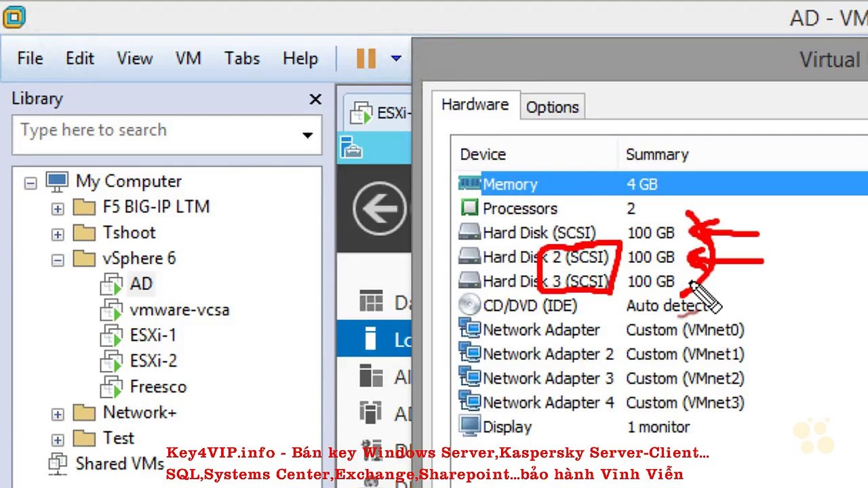Select the Freesco virtual machine
Viewport: 868px width, 488px height.
pos(158,386)
